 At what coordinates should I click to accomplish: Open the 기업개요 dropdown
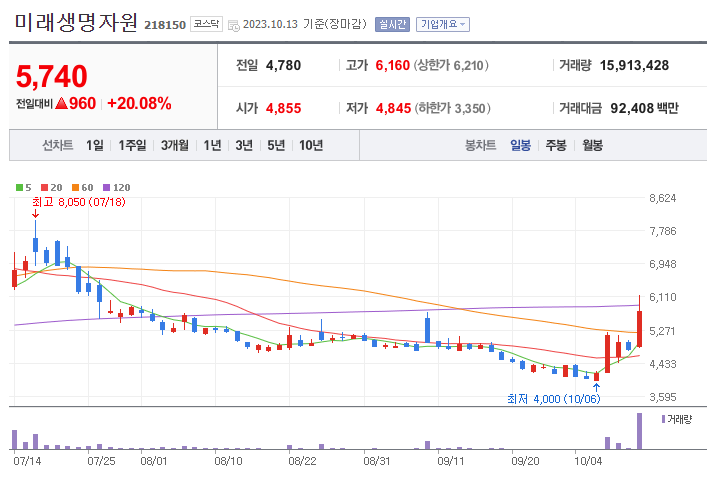tap(443, 24)
